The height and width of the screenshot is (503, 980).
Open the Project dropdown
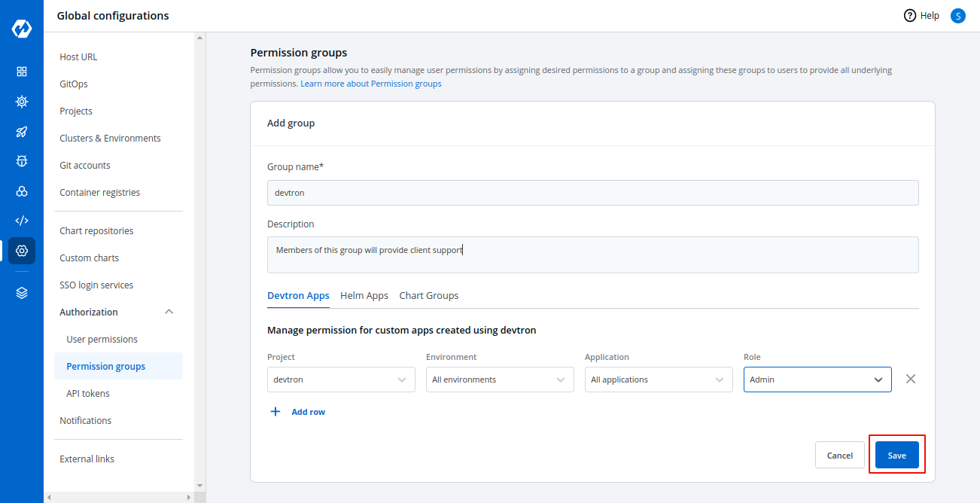coord(341,380)
